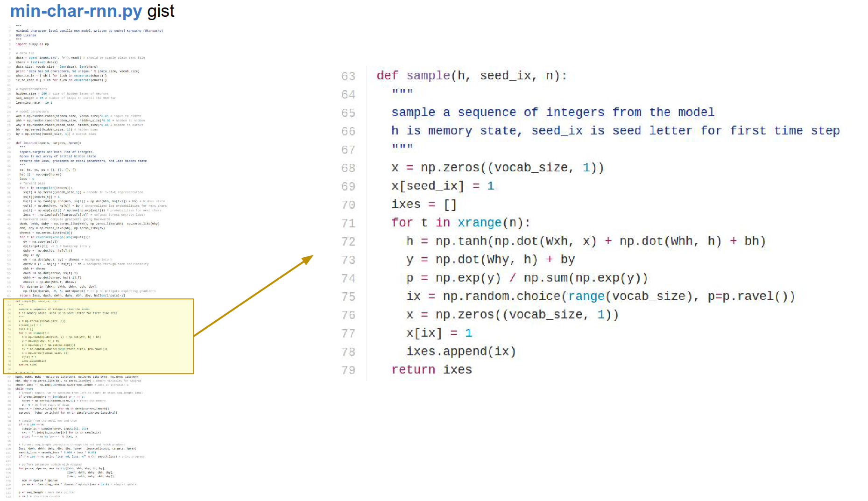This screenshot has width=868, height=501.
Task: Click the np.tanh hidden state line
Action: 586,241
